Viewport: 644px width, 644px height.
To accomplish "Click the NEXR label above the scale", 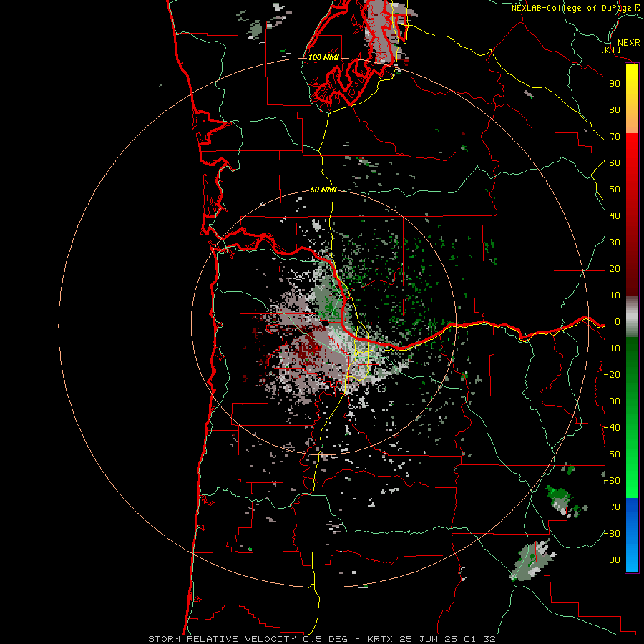I will 628,43.
